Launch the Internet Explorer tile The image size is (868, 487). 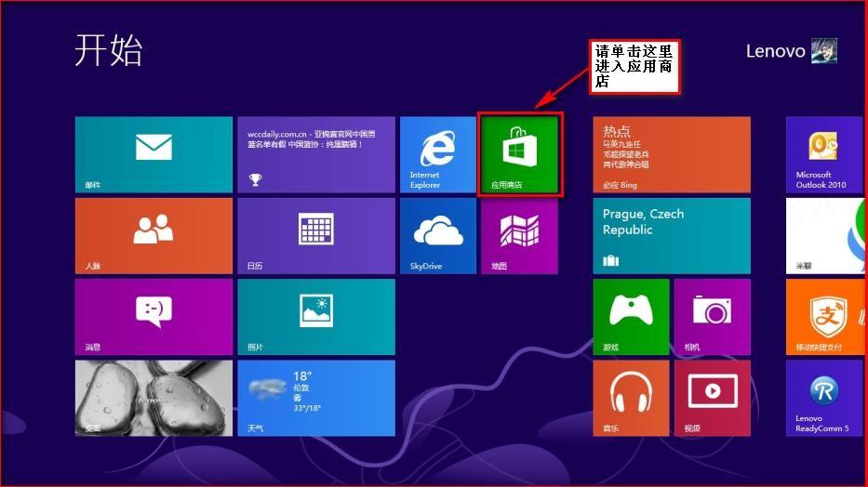[x=438, y=154]
